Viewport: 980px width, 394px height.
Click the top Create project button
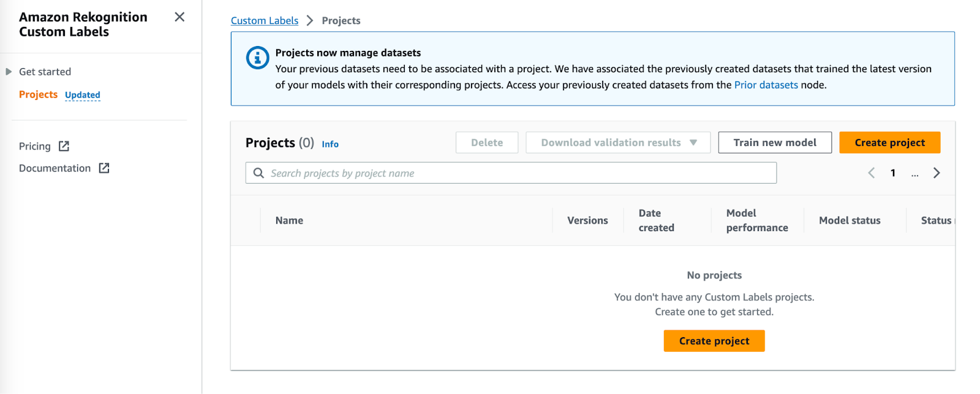(x=889, y=143)
